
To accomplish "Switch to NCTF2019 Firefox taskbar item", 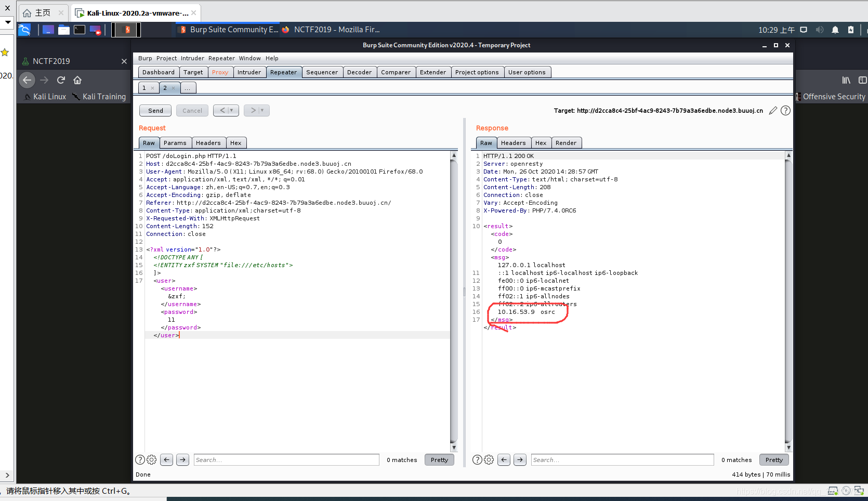I will tap(332, 30).
